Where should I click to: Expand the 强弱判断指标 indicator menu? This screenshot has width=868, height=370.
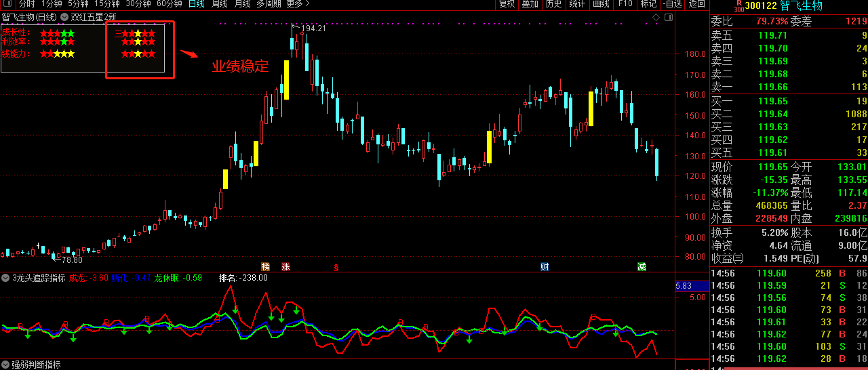pyautogui.click(x=5, y=365)
